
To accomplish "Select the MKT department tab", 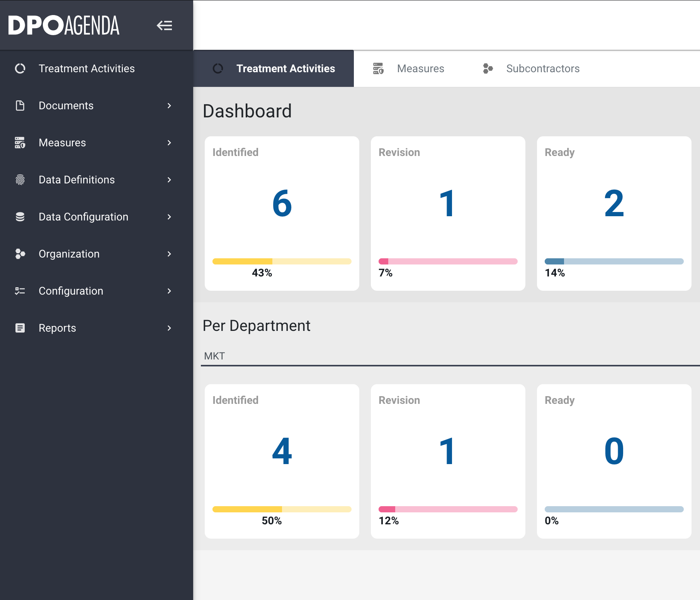I will [x=214, y=356].
